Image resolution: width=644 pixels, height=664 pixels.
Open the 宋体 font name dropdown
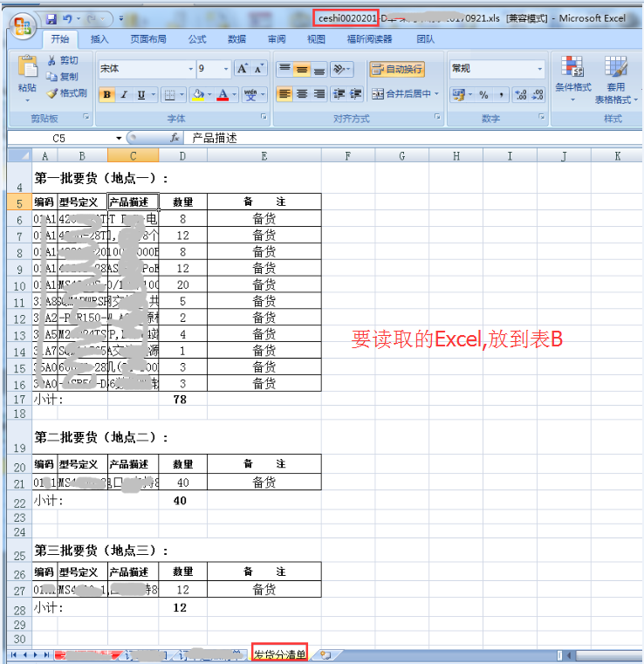click(x=190, y=69)
